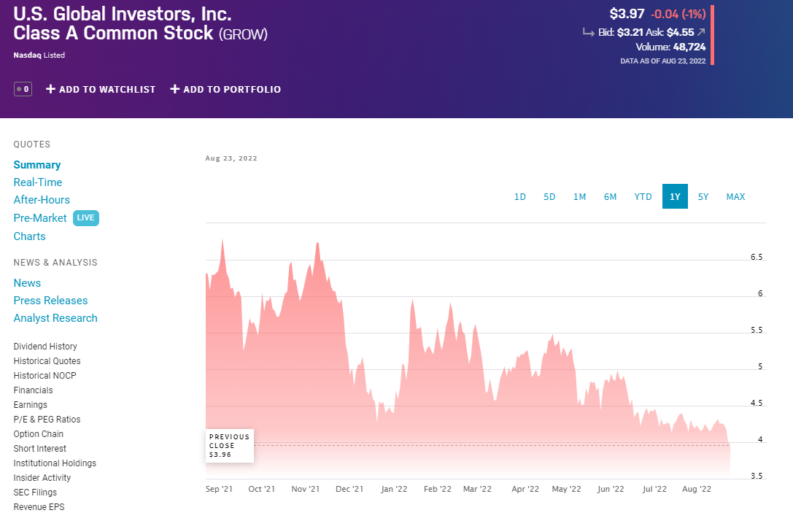Click the $3.97 current price

[627, 14]
